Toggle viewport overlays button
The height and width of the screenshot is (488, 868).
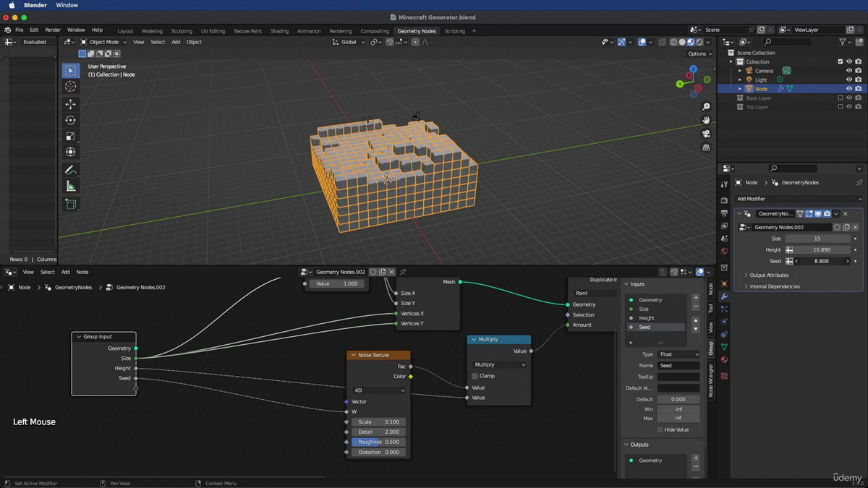(x=642, y=42)
